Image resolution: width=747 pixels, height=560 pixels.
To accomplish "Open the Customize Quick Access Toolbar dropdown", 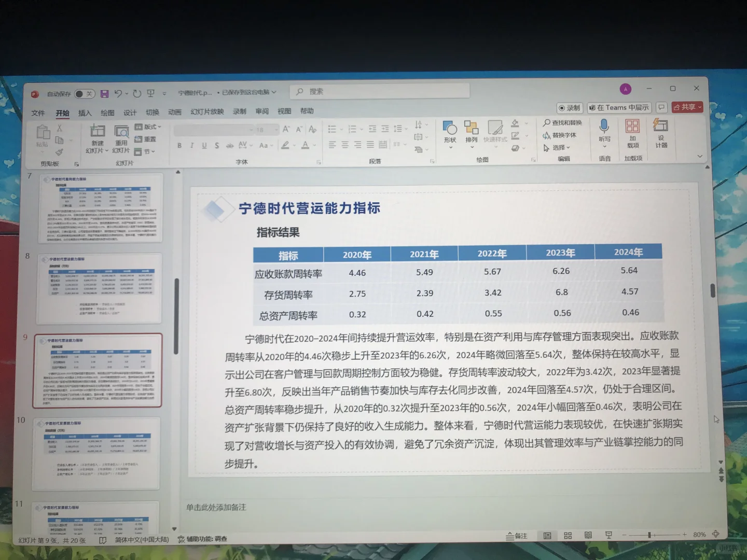I will click(x=164, y=93).
